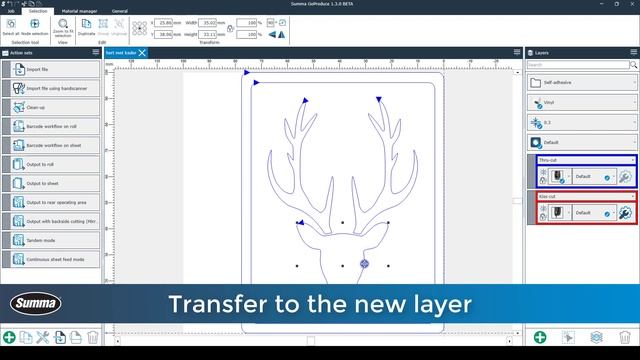The width and height of the screenshot is (640, 360).
Task: Open the Thru-cut layer tool dropdown
Action: pyautogui.click(x=559, y=177)
